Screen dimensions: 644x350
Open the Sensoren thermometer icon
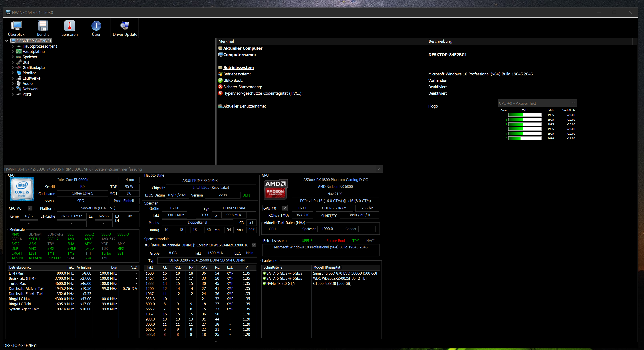pyautogui.click(x=70, y=26)
